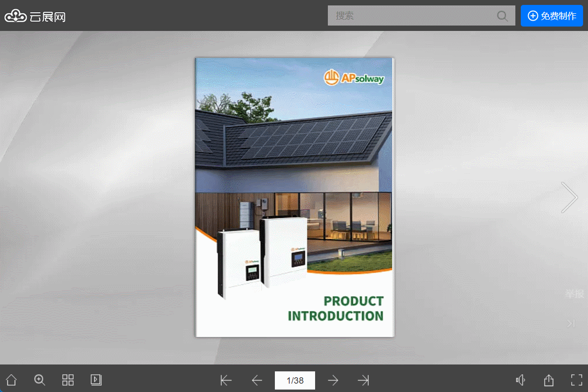Click the zoom-in magnifier icon

click(40, 380)
